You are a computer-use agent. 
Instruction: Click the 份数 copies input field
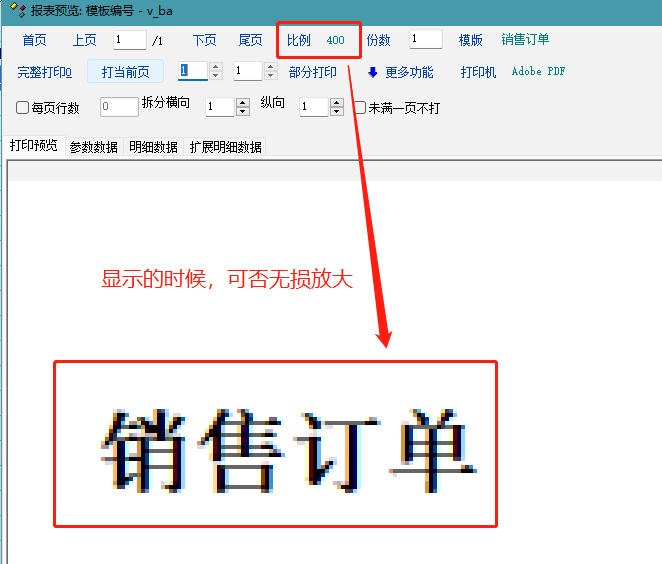coord(425,40)
